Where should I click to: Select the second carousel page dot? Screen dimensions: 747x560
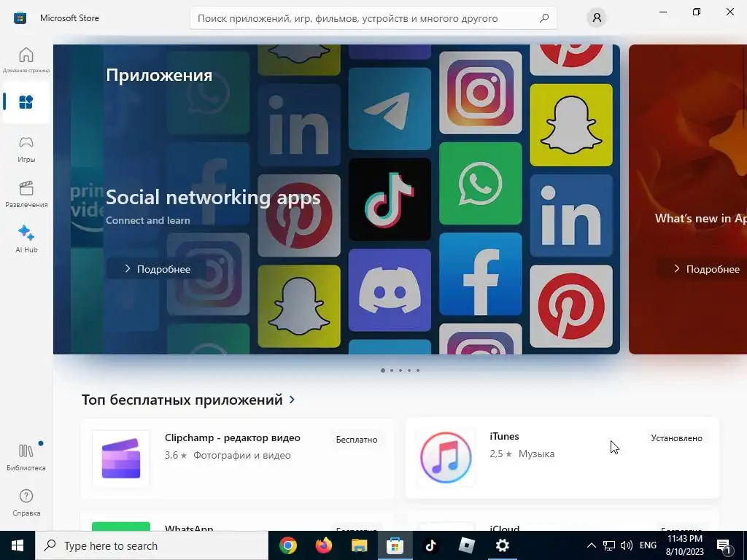392,370
